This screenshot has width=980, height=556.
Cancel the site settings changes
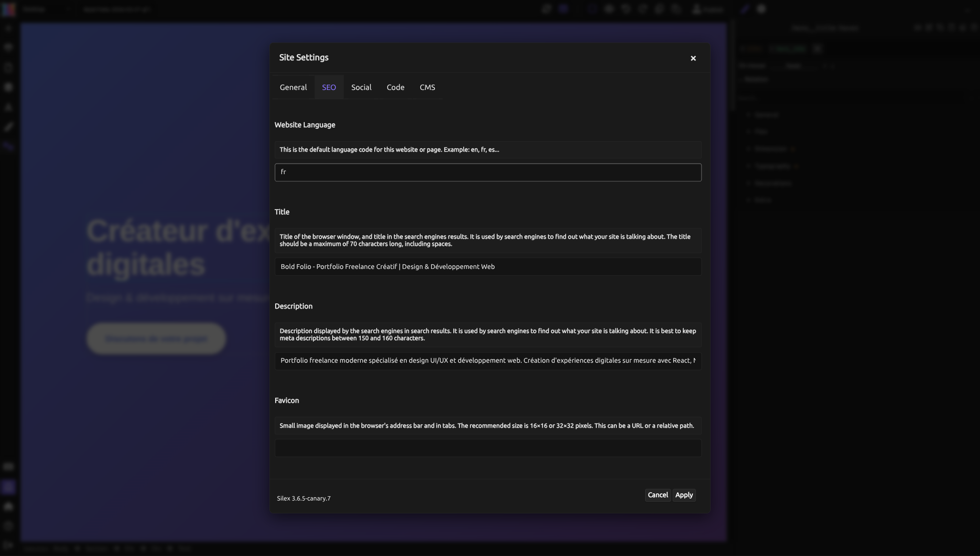[657, 495]
